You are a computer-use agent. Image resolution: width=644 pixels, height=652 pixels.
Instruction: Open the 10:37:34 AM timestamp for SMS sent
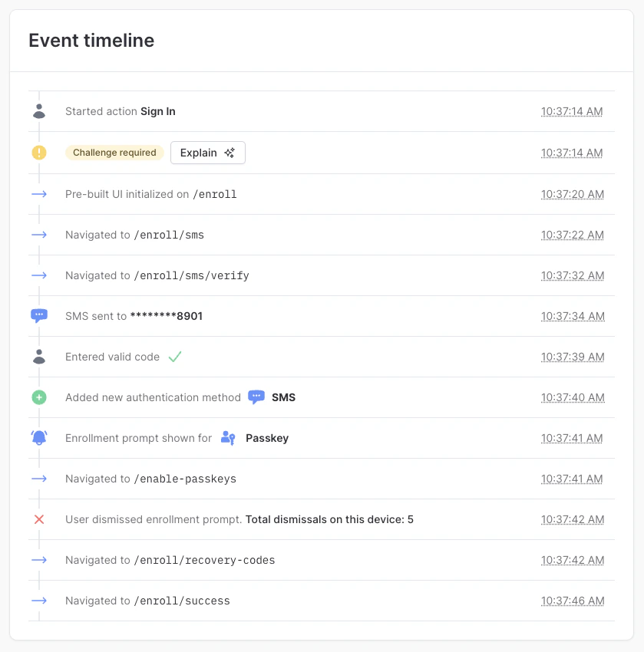click(x=572, y=316)
